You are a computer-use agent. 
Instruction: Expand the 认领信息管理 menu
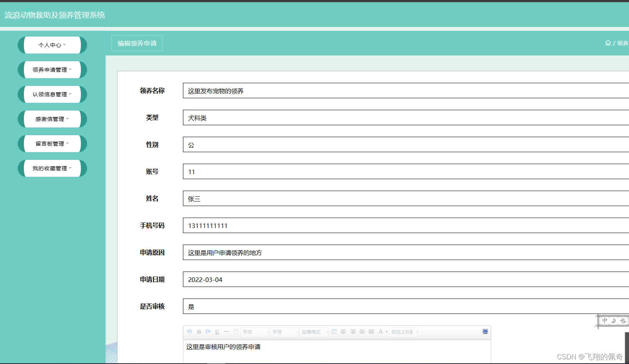point(52,94)
